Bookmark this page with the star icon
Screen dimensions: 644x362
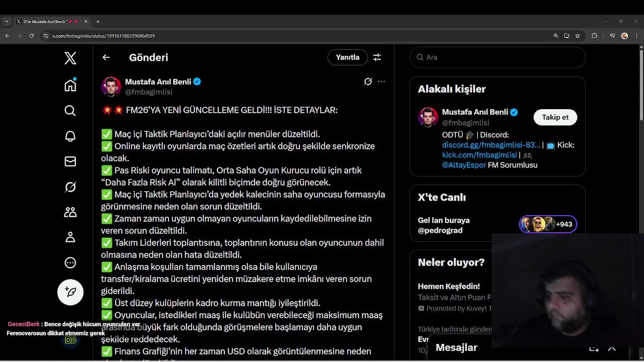click(578, 36)
